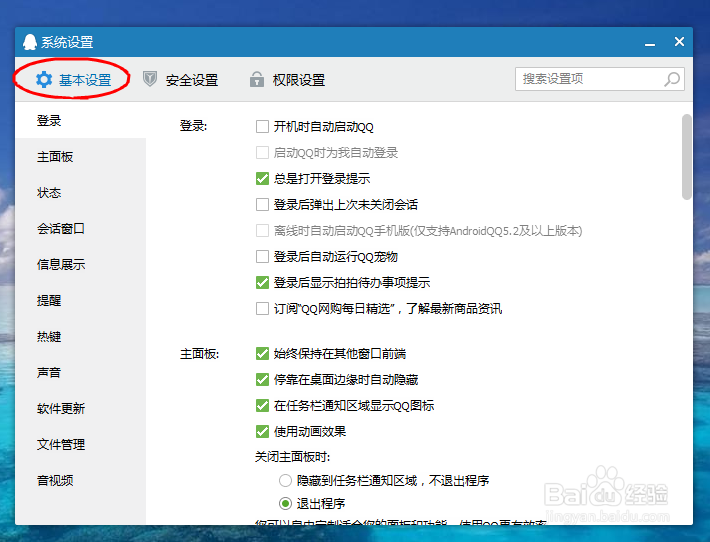Image resolution: width=710 pixels, height=542 pixels.
Task: Click the disabled 启动QQ时为我自动登录 checkbox
Action: point(262,153)
